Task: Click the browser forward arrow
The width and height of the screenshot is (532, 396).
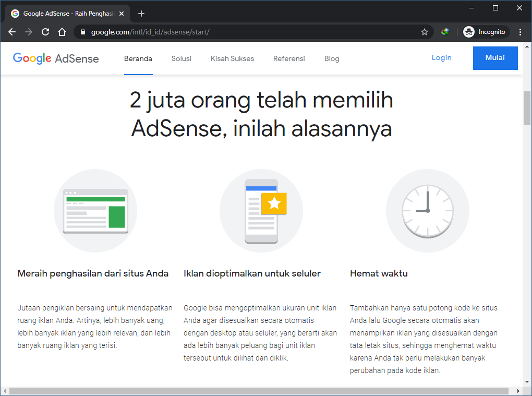Action: click(29, 32)
